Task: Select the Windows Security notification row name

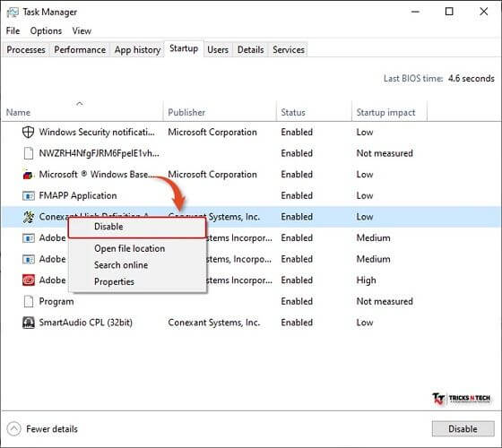Action: [97, 133]
